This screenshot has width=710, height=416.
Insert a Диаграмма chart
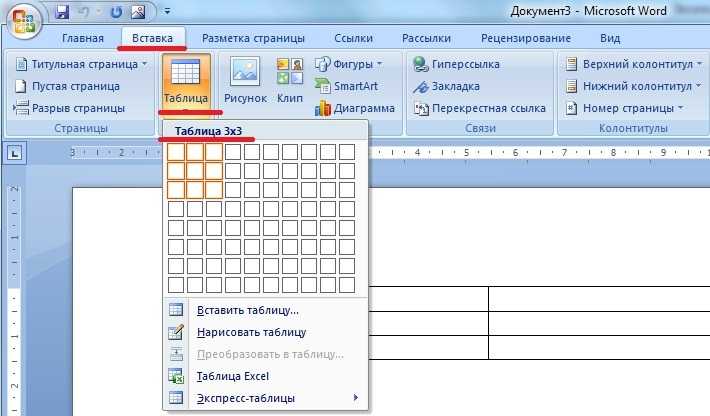click(355, 108)
